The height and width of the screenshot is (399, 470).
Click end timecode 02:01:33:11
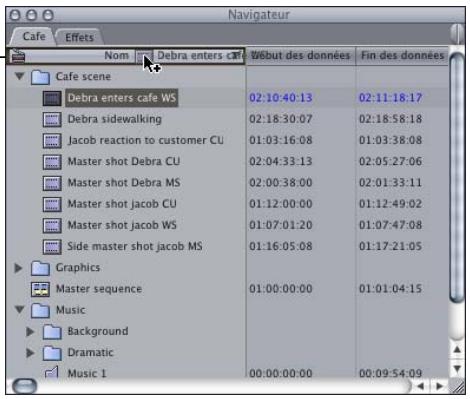click(x=390, y=183)
